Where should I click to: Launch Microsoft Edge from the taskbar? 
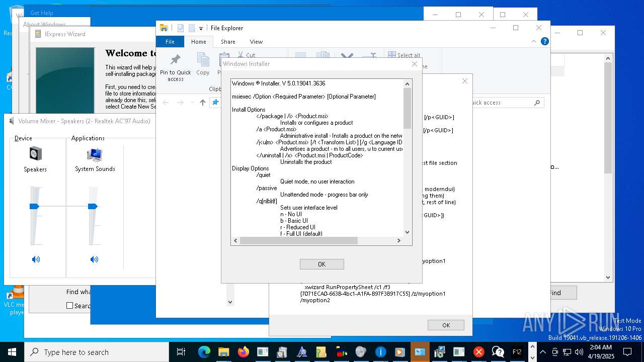coord(204,352)
